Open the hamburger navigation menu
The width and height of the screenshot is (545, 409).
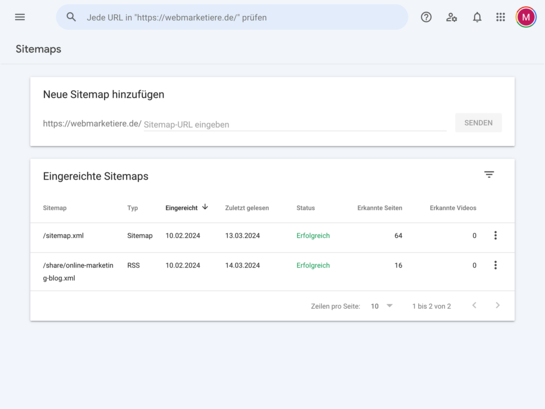pyautogui.click(x=20, y=17)
